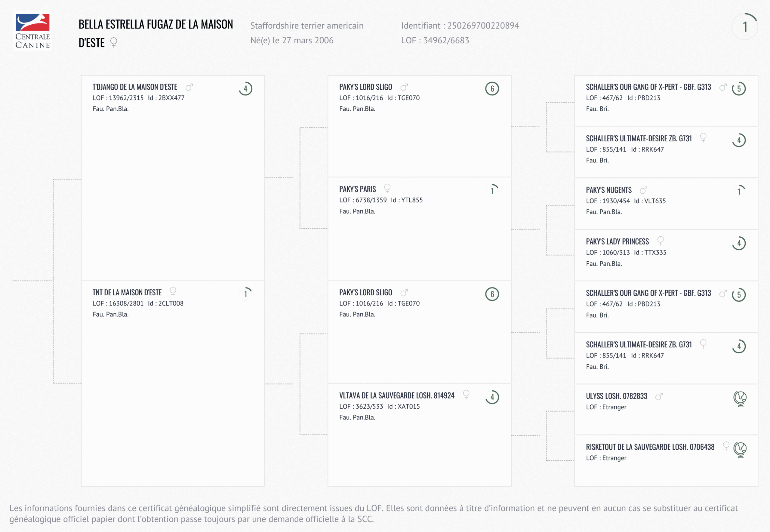Open RISKETOUT DE LA SAUVEGARDE ancestor page

tap(650, 447)
